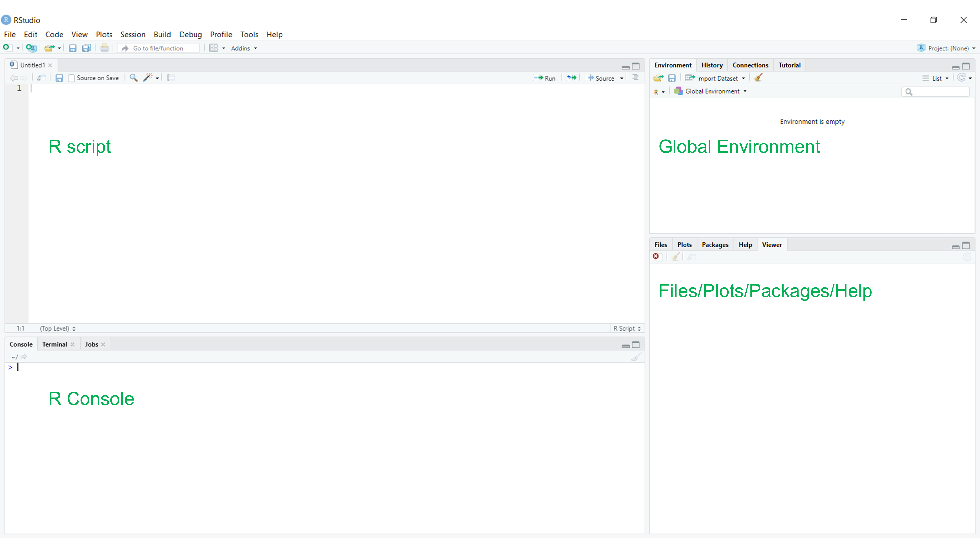Click View working directory arrow in Console
This screenshot has height=551, width=980.
[24, 357]
